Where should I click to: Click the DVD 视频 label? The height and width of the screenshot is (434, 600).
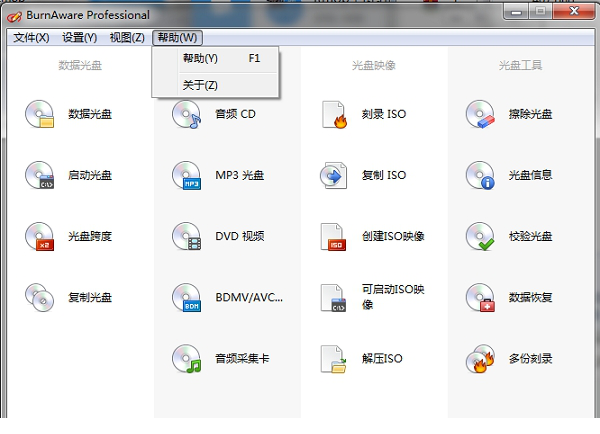pos(240,236)
